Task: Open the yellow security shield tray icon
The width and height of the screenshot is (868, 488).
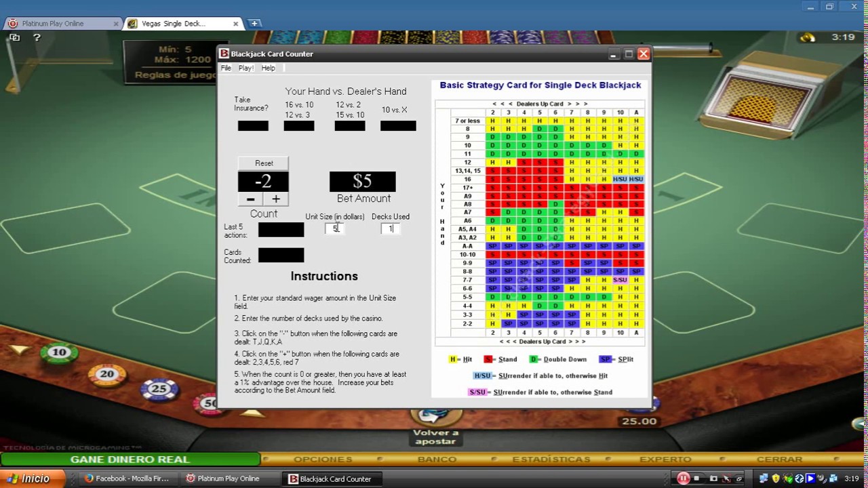Action: coord(776,479)
